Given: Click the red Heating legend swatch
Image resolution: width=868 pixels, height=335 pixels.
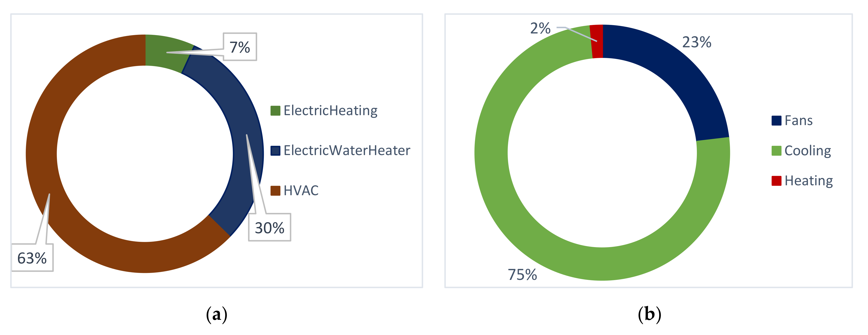Looking at the screenshot, I should click(x=776, y=181).
